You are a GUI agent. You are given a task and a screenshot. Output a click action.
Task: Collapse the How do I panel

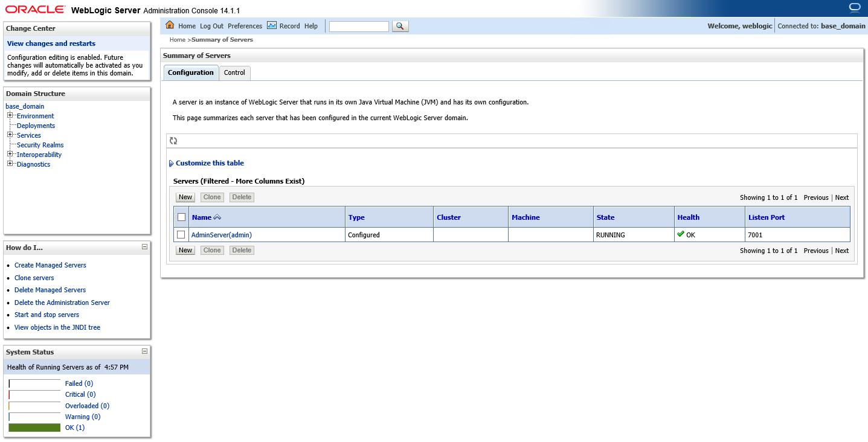tap(144, 247)
